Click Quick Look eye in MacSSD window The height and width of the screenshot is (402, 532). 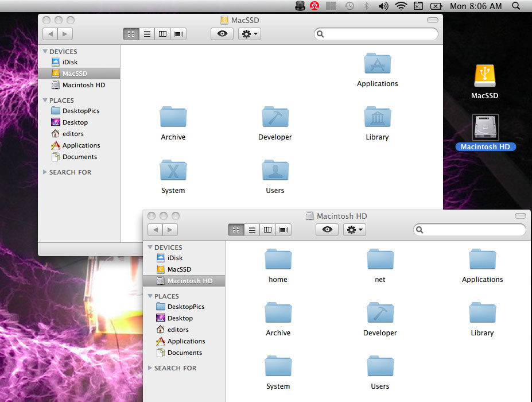pyautogui.click(x=222, y=34)
